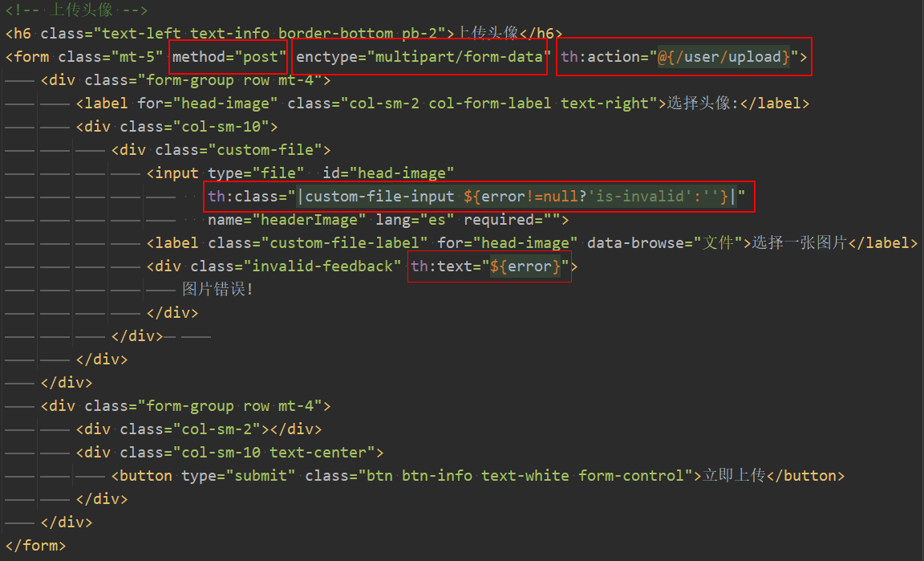The width and height of the screenshot is (924, 561).
Task: Click the 上传头像 HTML comment line
Action: tap(77, 10)
